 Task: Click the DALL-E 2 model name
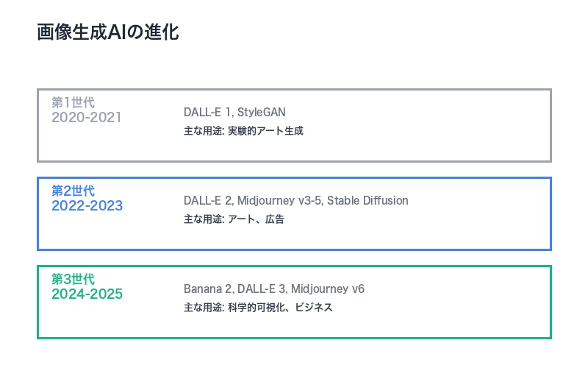208,200
